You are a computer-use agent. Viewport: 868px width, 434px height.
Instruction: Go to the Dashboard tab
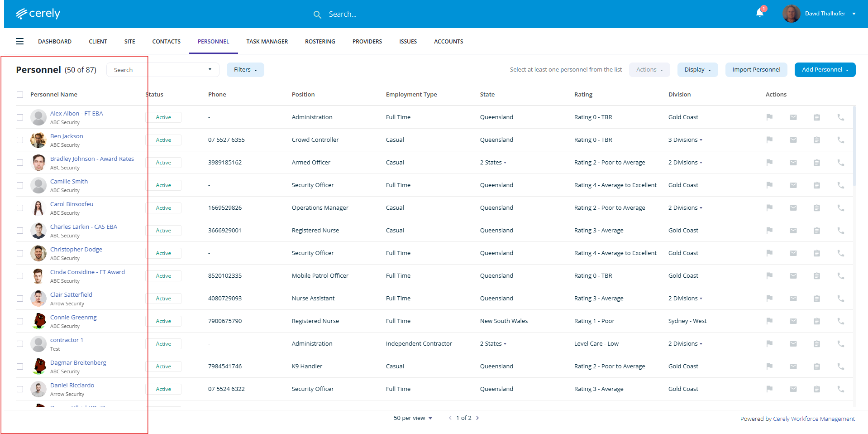point(55,42)
